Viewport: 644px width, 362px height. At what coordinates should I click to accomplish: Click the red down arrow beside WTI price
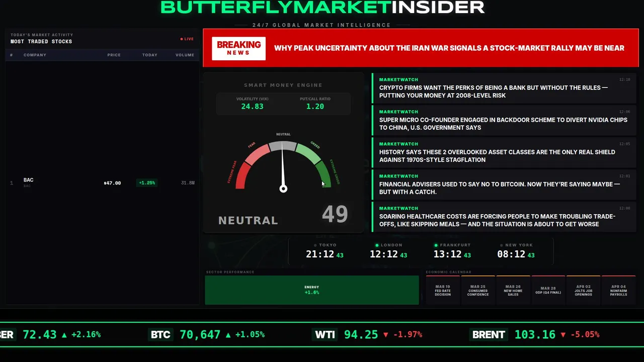click(x=386, y=334)
